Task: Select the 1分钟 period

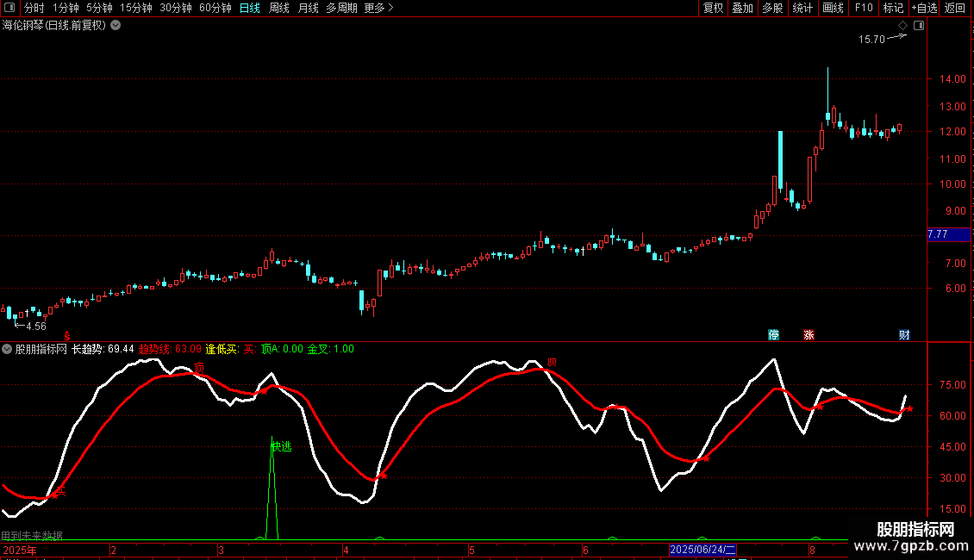Action: pos(66,8)
